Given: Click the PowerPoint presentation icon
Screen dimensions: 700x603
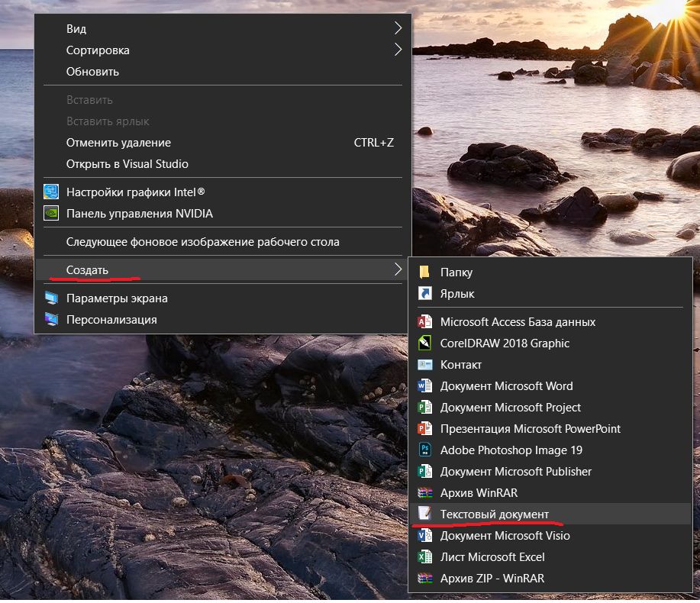Looking at the screenshot, I should [x=424, y=428].
